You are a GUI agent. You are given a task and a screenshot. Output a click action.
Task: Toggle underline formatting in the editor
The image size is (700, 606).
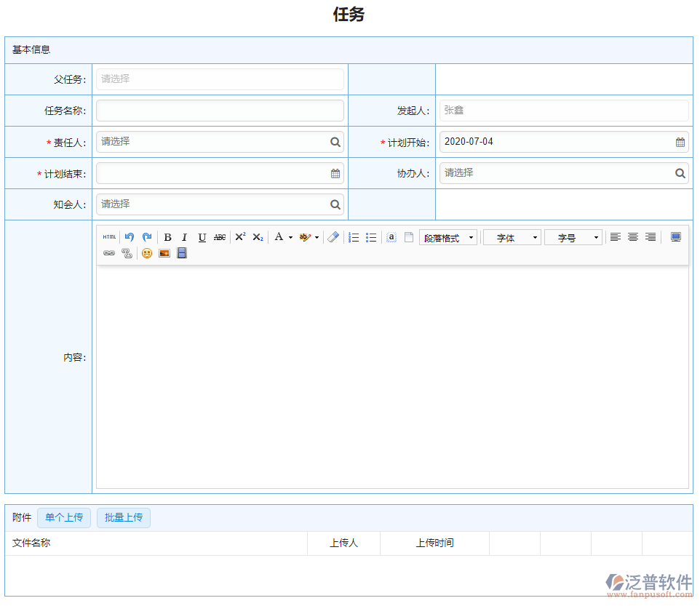click(x=202, y=237)
